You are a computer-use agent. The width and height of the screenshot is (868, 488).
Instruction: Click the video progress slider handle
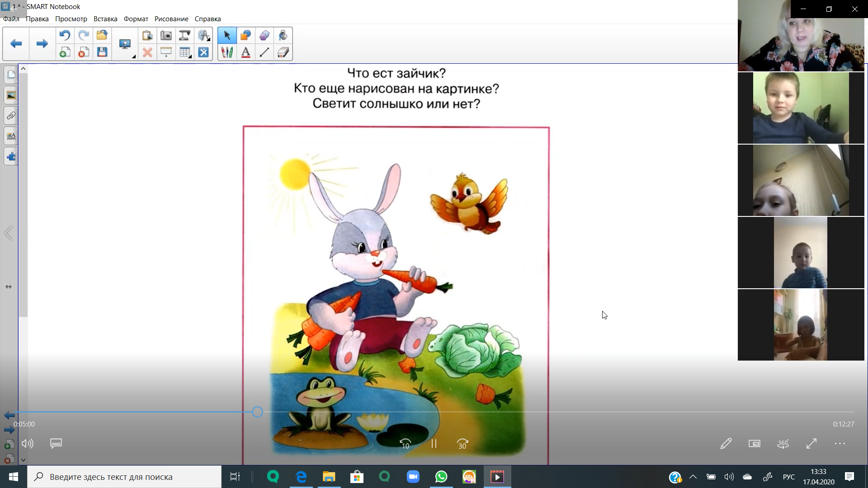click(x=257, y=412)
